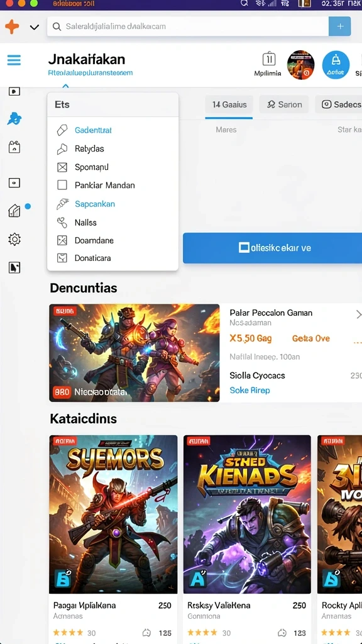Collapse the caret under Jnakaifakan subtitle
Screen dimensions: 362x644
pos(65,86)
